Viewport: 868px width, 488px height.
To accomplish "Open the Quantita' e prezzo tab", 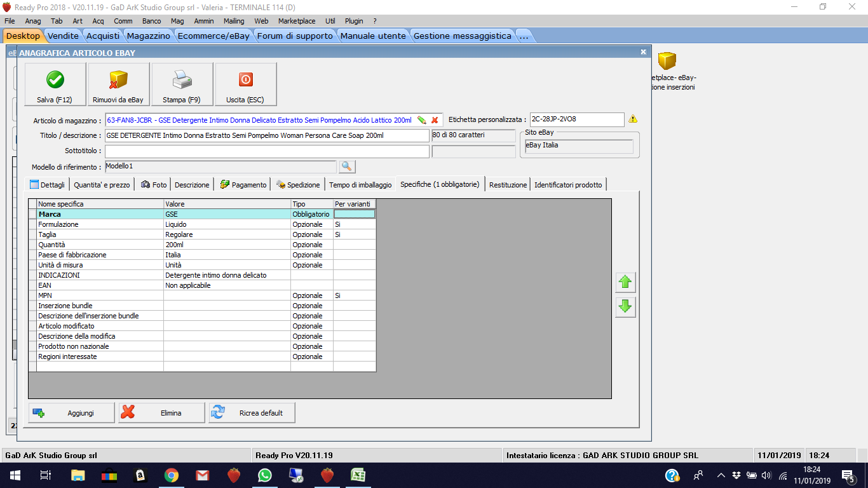I will point(102,184).
